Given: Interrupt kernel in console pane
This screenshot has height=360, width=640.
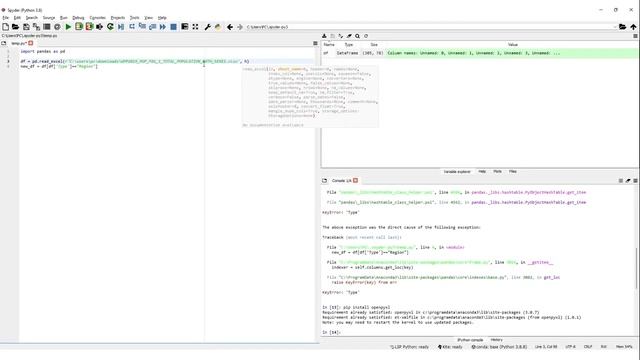Looking at the screenshot, I should [620, 180].
